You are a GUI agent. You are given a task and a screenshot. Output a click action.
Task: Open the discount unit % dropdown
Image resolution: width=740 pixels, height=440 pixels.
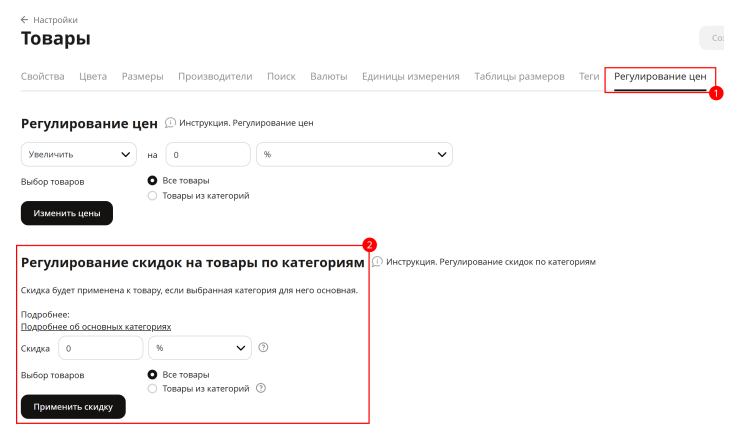[x=200, y=348]
